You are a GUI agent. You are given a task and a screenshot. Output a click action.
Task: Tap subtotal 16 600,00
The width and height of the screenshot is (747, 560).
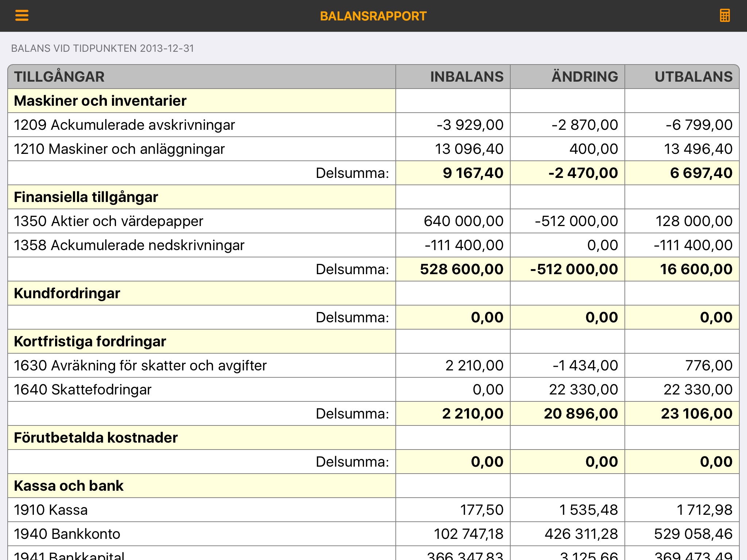click(x=696, y=269)
